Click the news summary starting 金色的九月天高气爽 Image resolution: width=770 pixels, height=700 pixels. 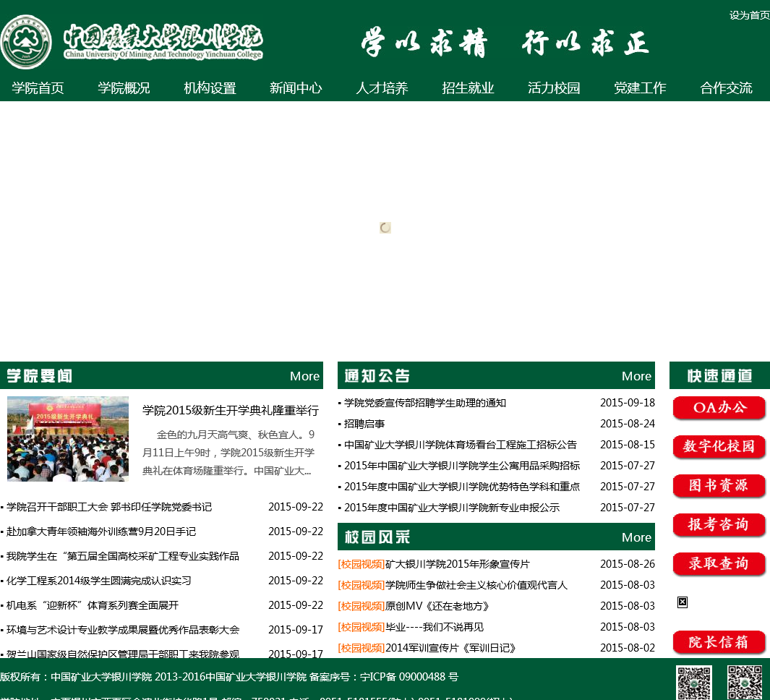coord(228,453)
